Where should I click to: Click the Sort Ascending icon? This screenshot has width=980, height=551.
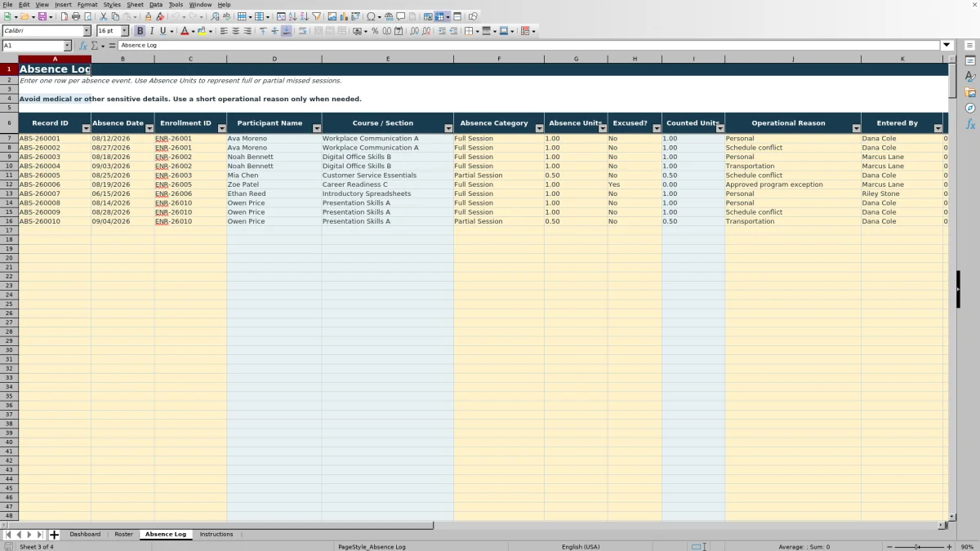[x=293, y=16]
